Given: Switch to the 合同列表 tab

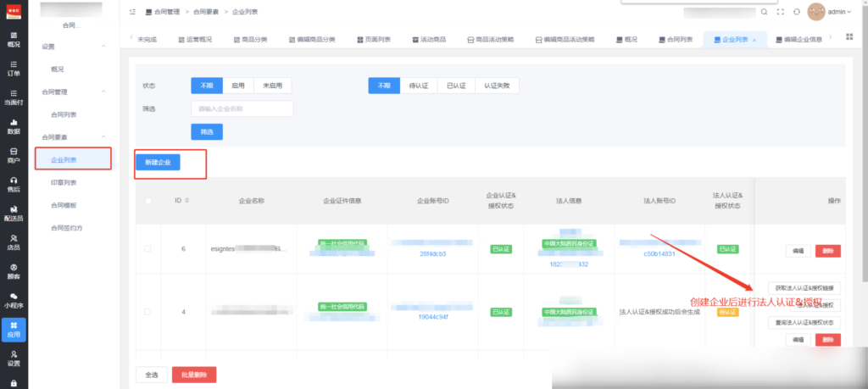Looking at the screenshot, I should click(x=675, y=39).
